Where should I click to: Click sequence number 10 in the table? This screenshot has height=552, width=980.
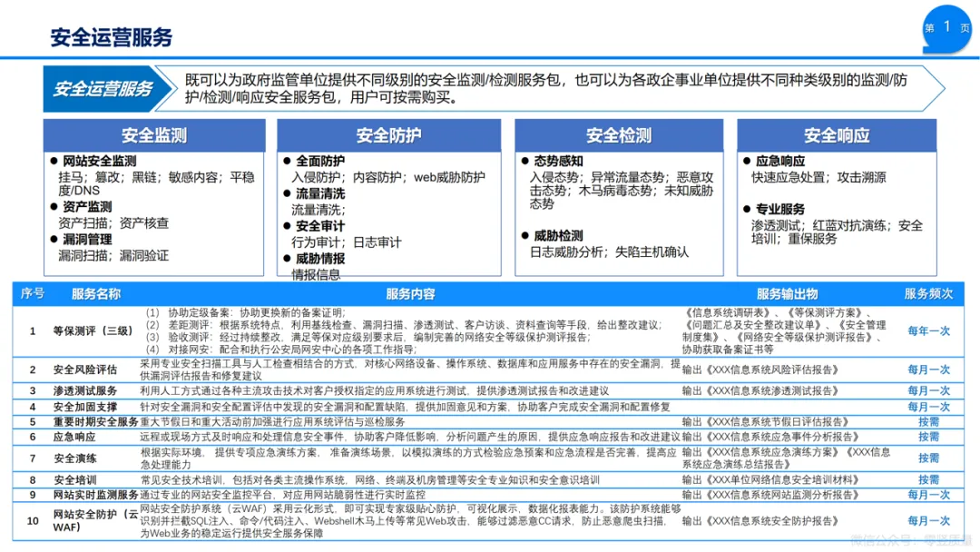(x=33, y=521)
